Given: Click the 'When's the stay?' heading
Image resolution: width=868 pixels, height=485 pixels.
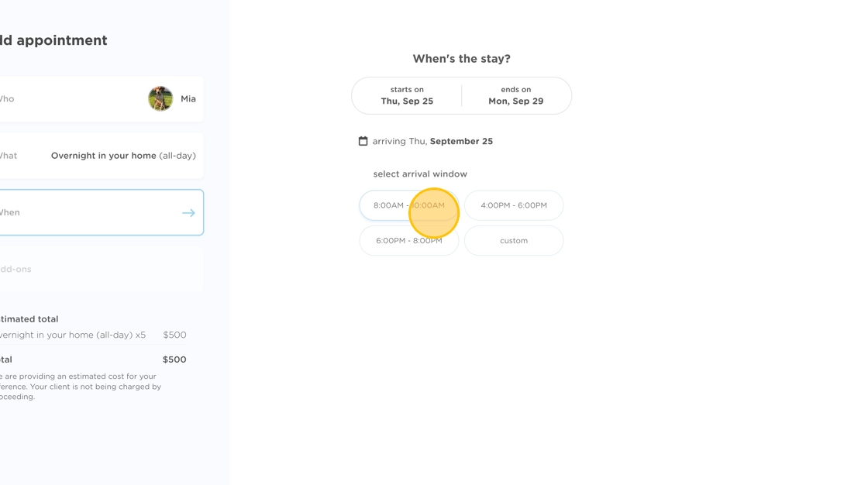Looking at the screenshot, I should tap(461, 59).
